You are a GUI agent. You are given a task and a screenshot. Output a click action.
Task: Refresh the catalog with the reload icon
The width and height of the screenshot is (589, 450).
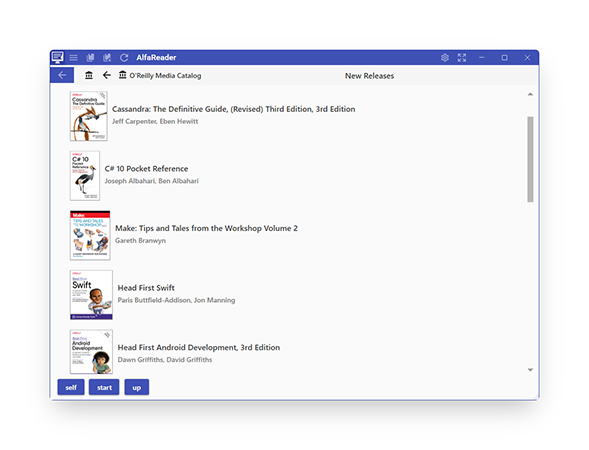click(124, 57)
